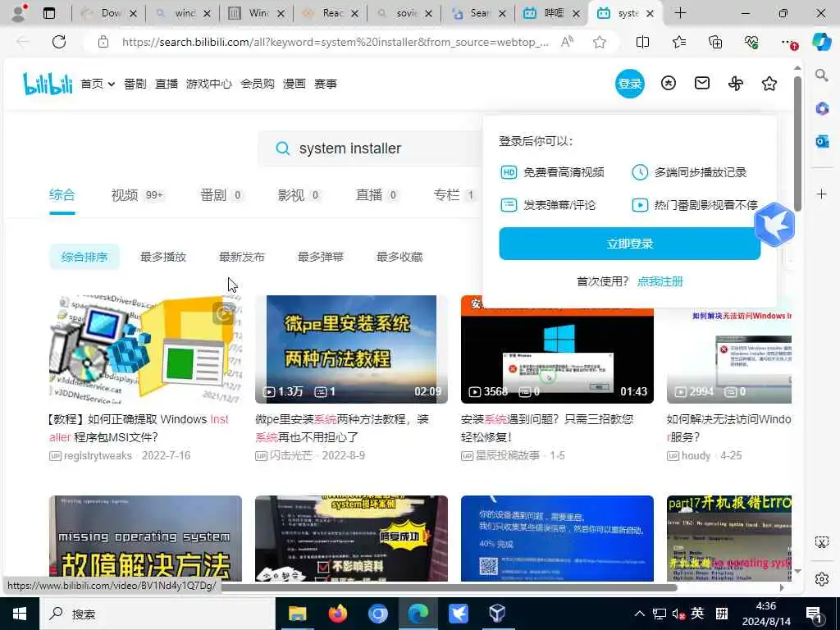Click the bilibili logo

pos(47,84)
